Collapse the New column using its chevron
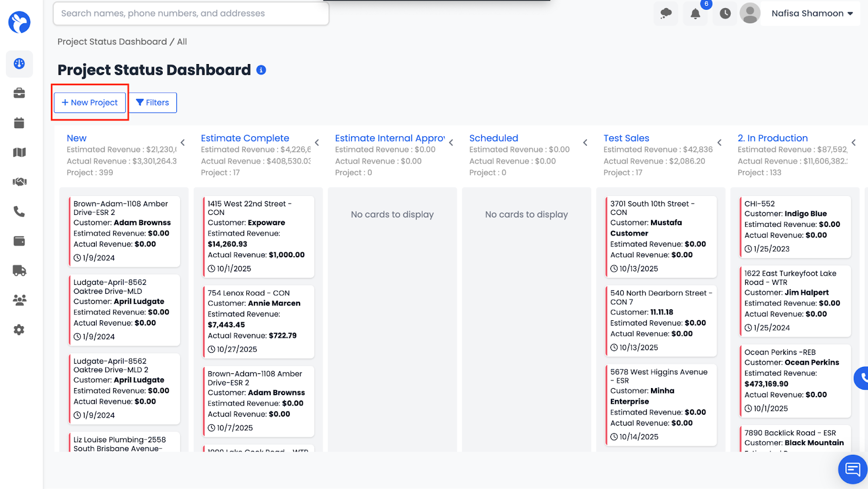The height and width of the screenshot is (489, 868). click(183, 142)
